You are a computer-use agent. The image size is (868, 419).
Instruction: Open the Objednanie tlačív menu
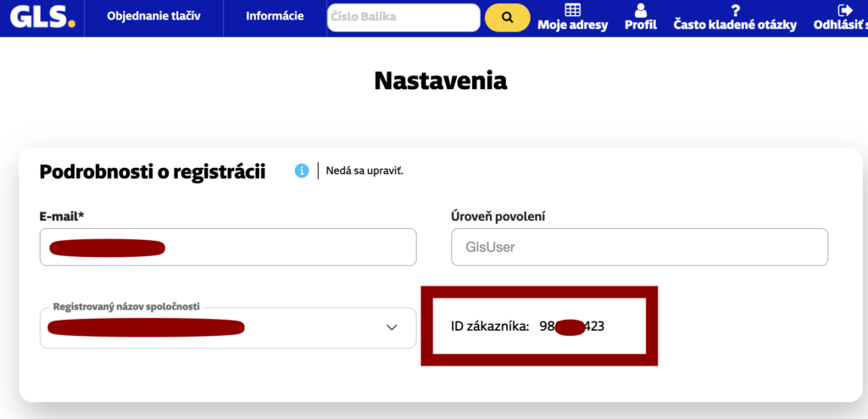(153, 16)
